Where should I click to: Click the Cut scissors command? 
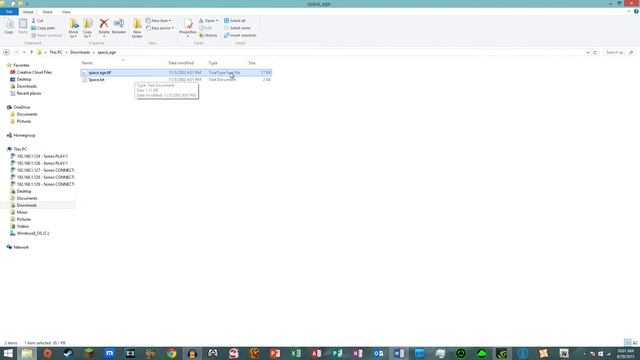click(x=38, y=20)
